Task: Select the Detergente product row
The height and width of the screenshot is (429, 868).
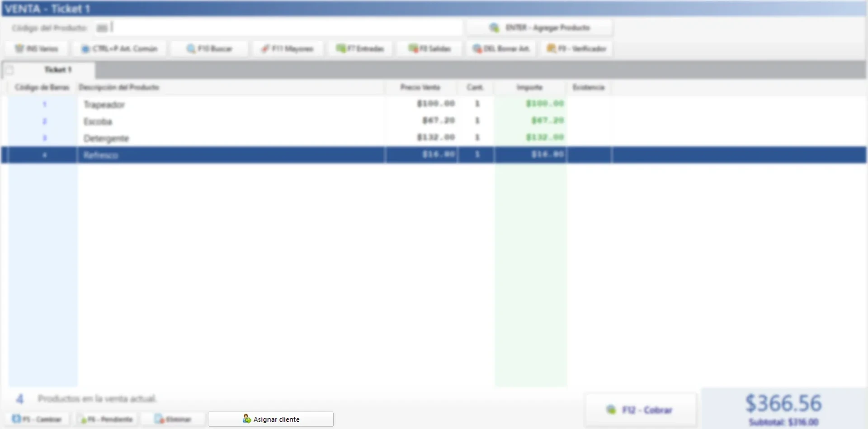Action: pyautogui.click(x=226, y=138)
